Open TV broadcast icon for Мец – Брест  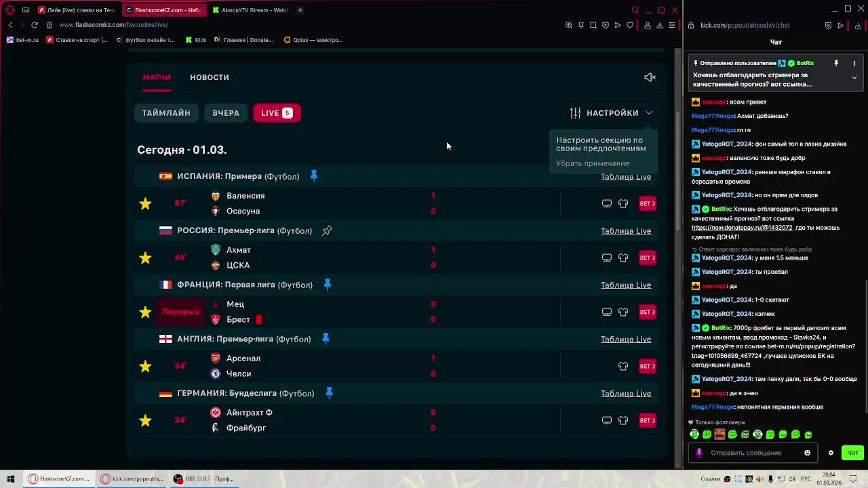click(x=607, y=312)
